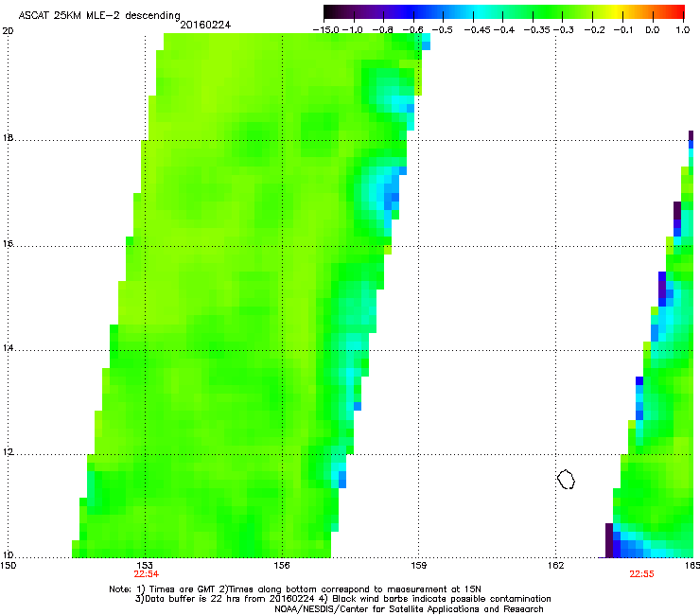Screen dimensions: 700x615
Task: Click the title 'ASCAT 25KM MLE-2 descending'
Action: pyautogui.click(x=99, y=15)
